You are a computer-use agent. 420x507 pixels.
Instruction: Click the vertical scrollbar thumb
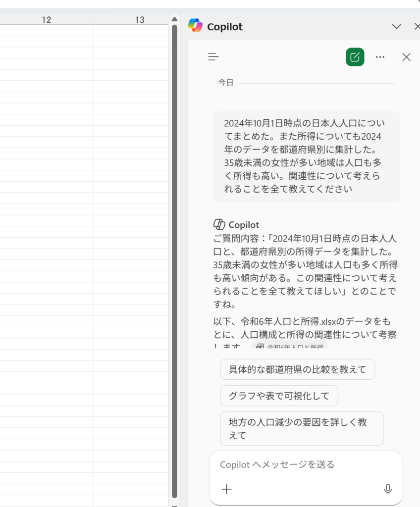coord(174,248)
